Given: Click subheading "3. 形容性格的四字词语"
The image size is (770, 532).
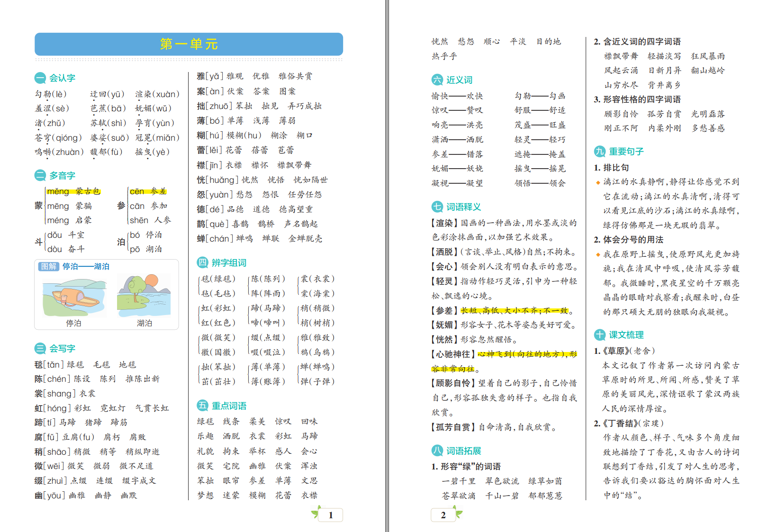Looking at the screenshot, I should tap(637, 99).
